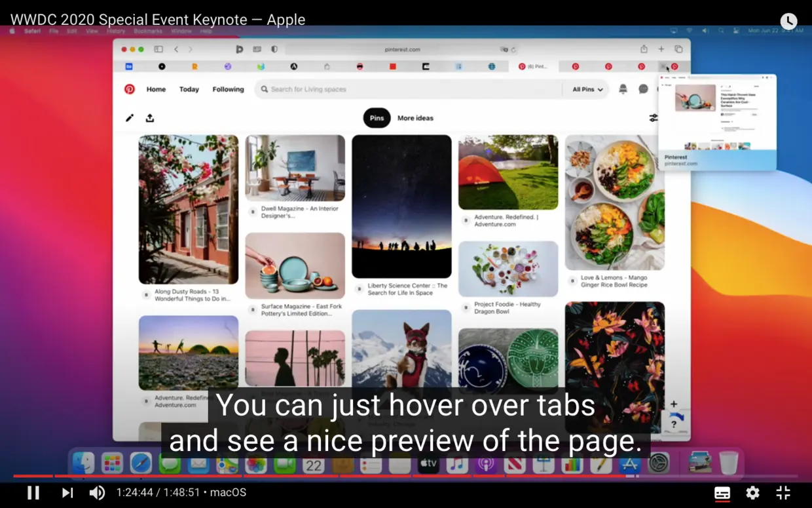Go back with Safari back arrow
812x508 pixels.
(176, 49)
